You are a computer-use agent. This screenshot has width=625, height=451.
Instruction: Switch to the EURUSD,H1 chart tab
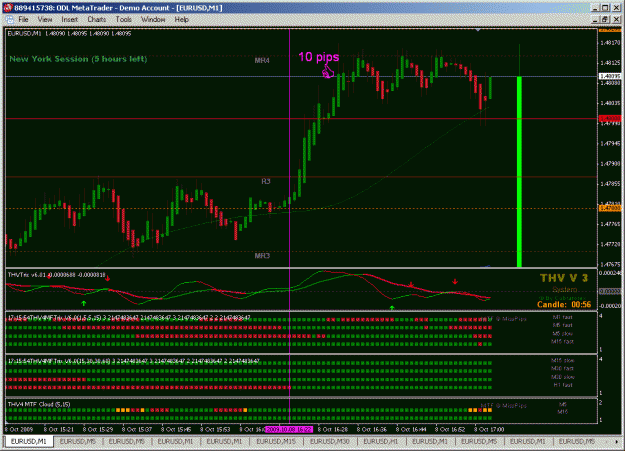click(380, 441)
